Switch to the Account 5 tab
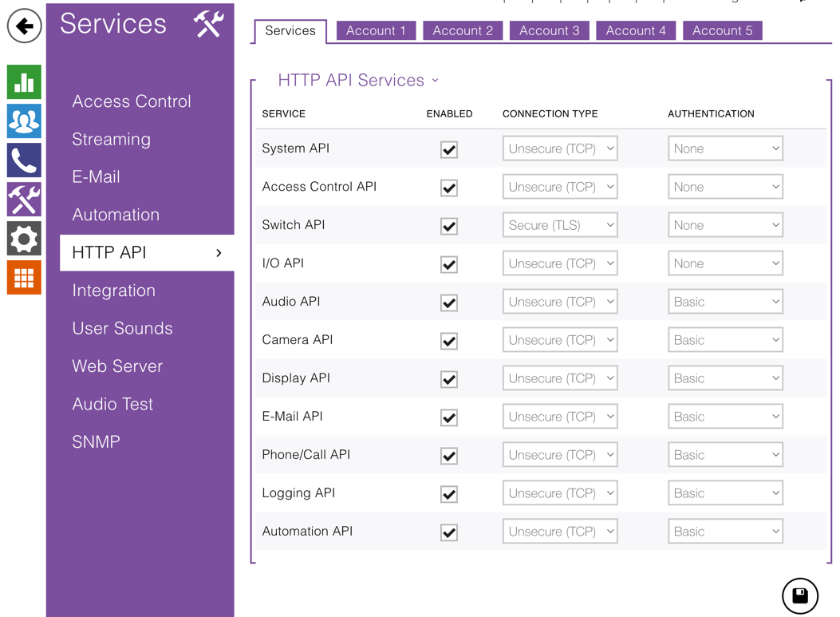Image resolution: width=840 pixels, height=617 pixels. point(722,31)
